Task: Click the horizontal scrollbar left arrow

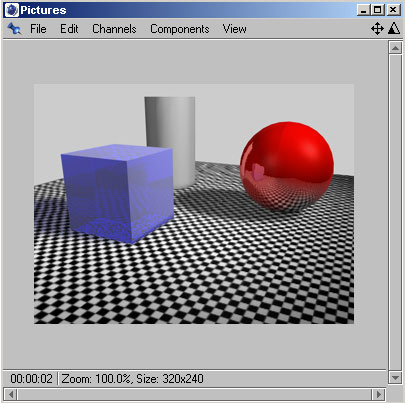Action: click(11, 394)
